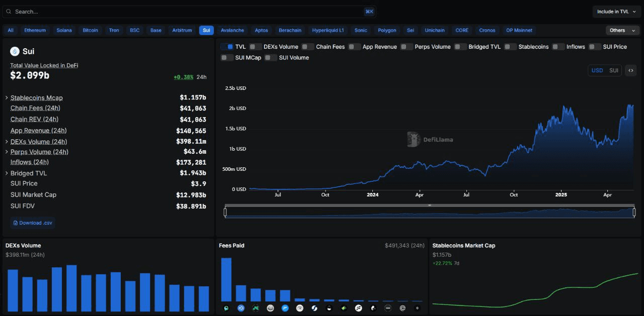
Task: Open the Include in TVL dropdown
Action: pos(616,12)
